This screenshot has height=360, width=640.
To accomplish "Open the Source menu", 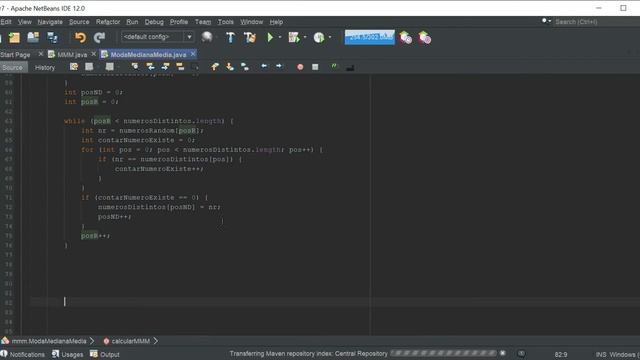I will tap(79, 22).
